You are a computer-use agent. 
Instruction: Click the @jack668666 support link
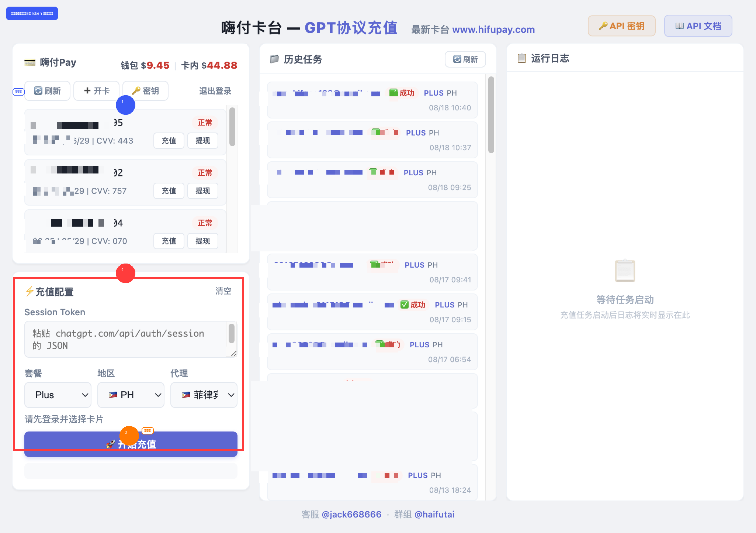click(x=351, y=514)
